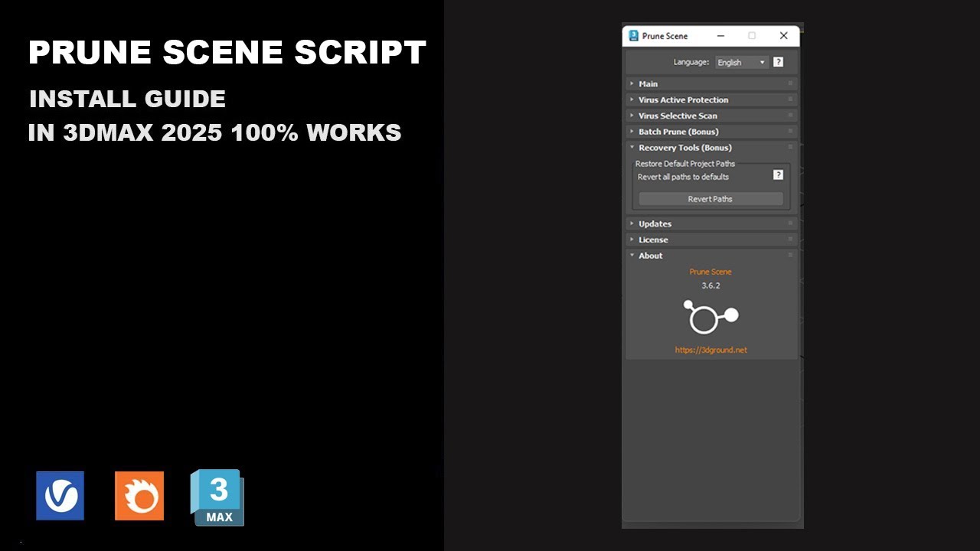Click the help question mark beside Language

tap(778, 62)
